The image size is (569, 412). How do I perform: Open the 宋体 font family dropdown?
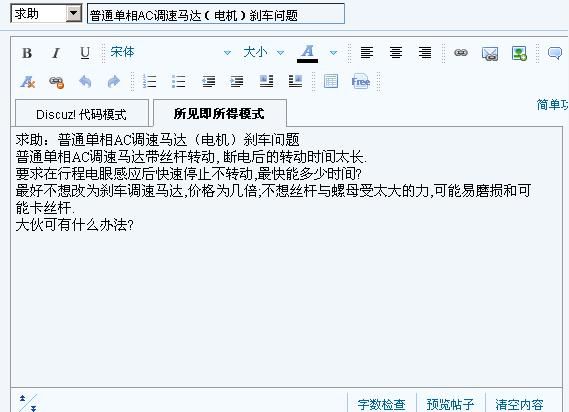pyautogui.click(x=171, y=53)
